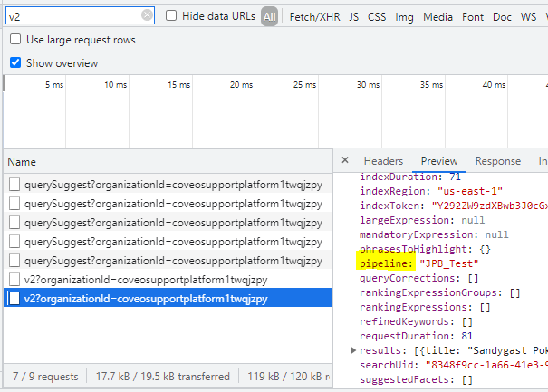This screenshot has height=392, width=548.
Task: Click the file icon of selected v2 request
Action: click(14, 298)
